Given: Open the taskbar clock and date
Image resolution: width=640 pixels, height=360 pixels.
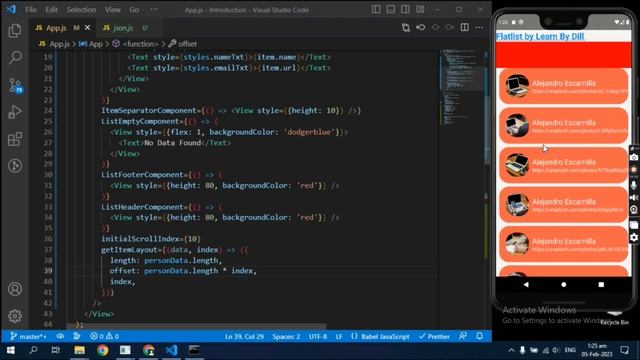Looking at the screenshot, I should click(597, 350).
